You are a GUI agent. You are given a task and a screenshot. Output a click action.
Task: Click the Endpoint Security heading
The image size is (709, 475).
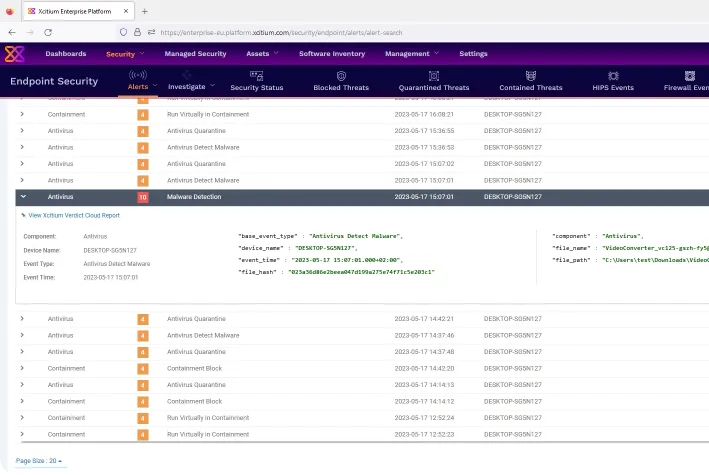(x=54, y=81)
